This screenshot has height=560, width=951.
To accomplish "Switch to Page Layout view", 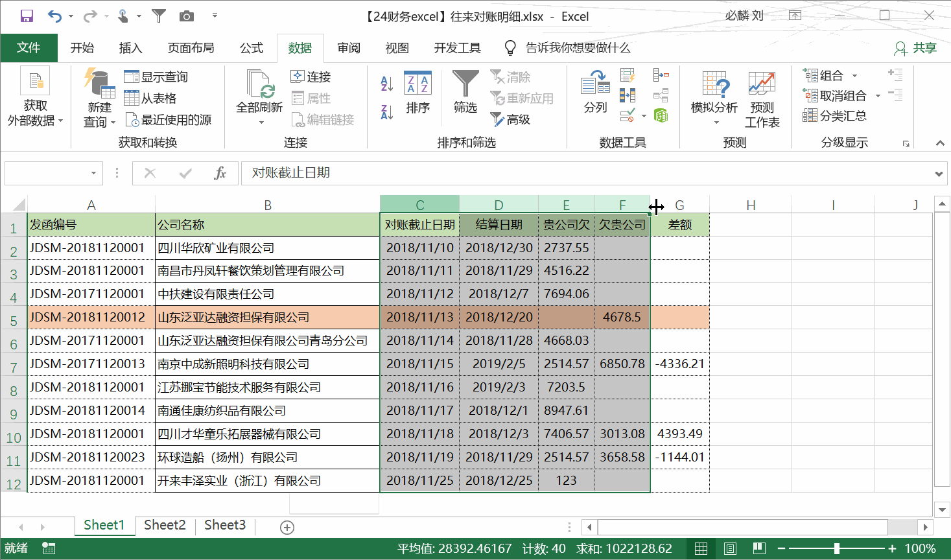I will 730,549.
